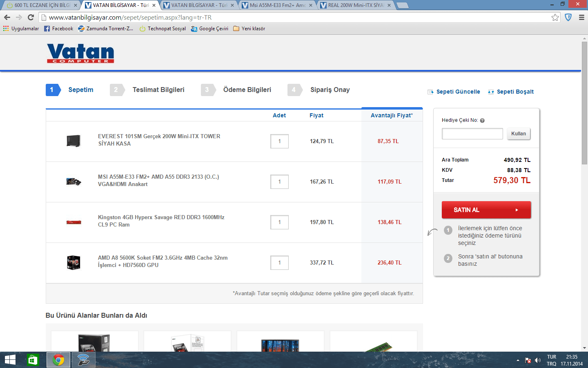Click the volume icon in system tray
Screen dimensions: 588x368
coord(537,360)
